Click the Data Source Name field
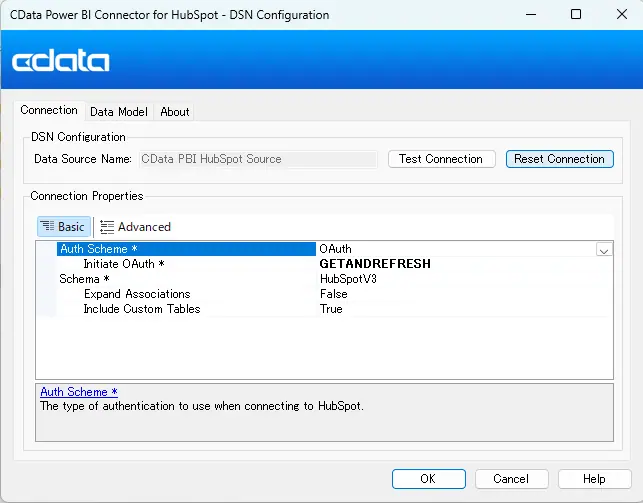Image resolution: width=643 pixels, height=503 pixels. point(257,159)
